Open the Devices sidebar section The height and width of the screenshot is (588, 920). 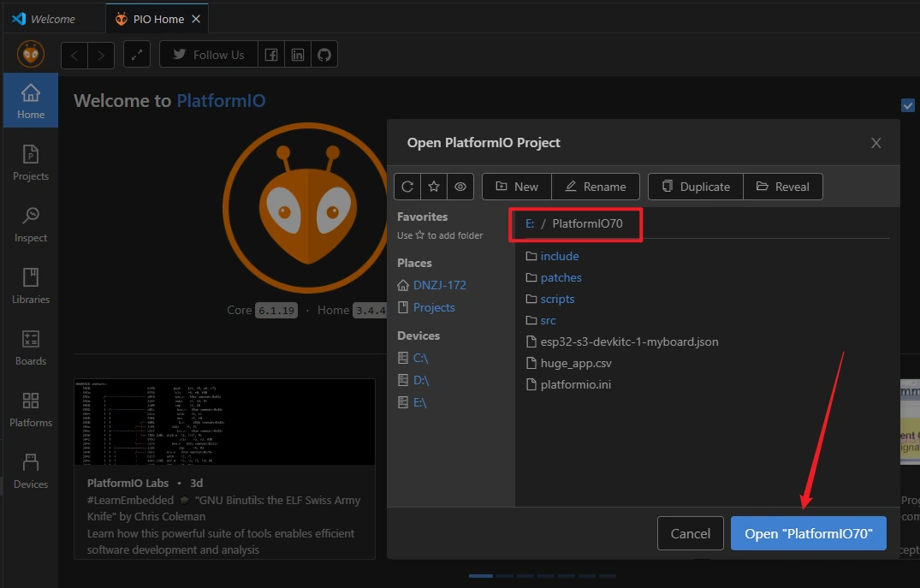(31, 471)
